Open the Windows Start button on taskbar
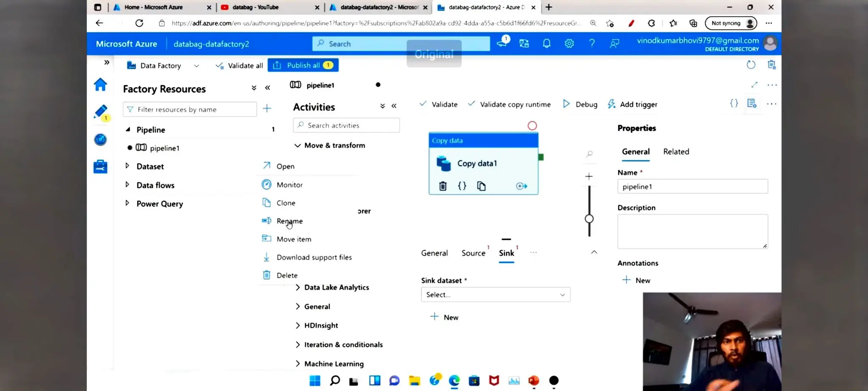 pos(315,381)
